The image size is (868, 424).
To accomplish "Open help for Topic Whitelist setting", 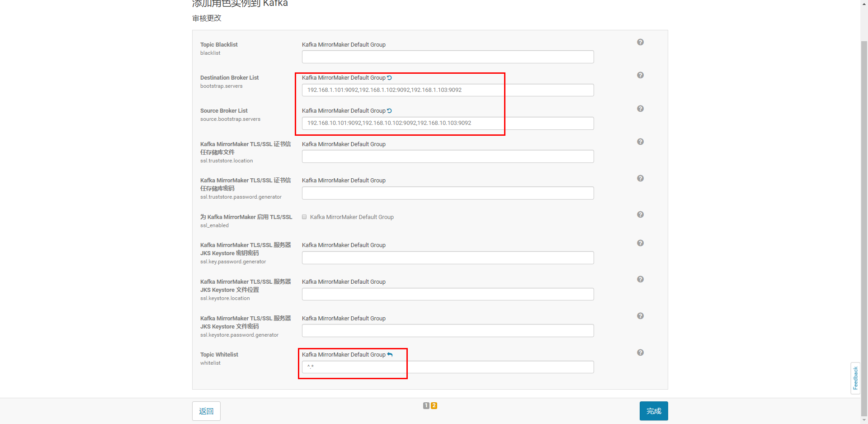I will coord(640,352).
